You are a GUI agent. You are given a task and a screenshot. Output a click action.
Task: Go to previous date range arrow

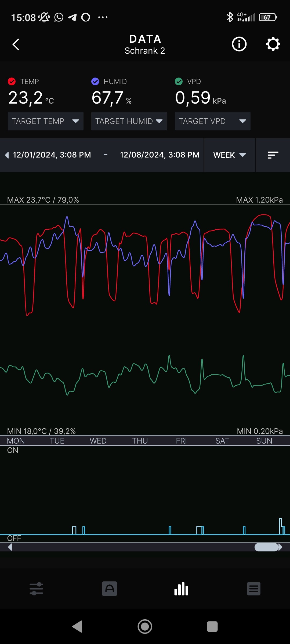click(7, 155)
